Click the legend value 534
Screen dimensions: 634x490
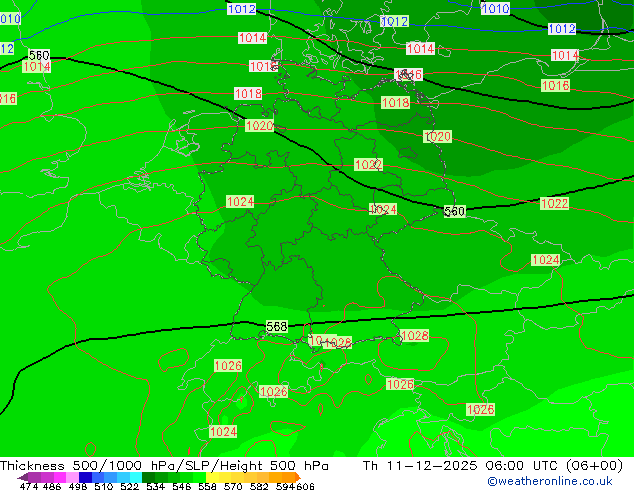point(156,486)
